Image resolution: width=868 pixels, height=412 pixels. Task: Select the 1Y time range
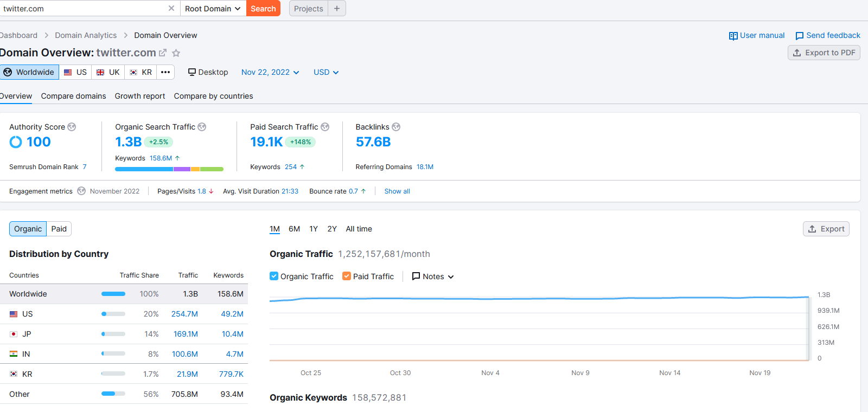tap(314, 229)
